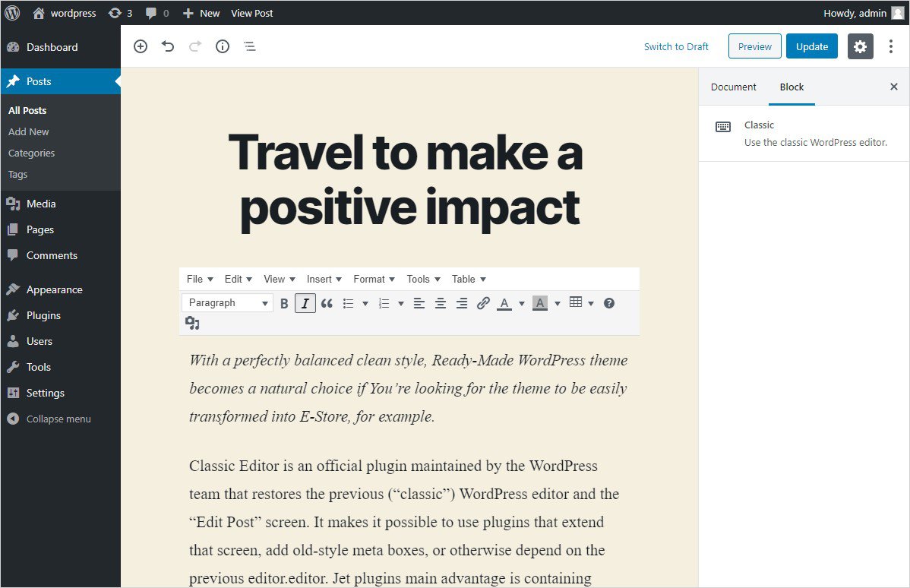
Task: Center-align text with the align center icon
Action: click(x=441, y=303)
